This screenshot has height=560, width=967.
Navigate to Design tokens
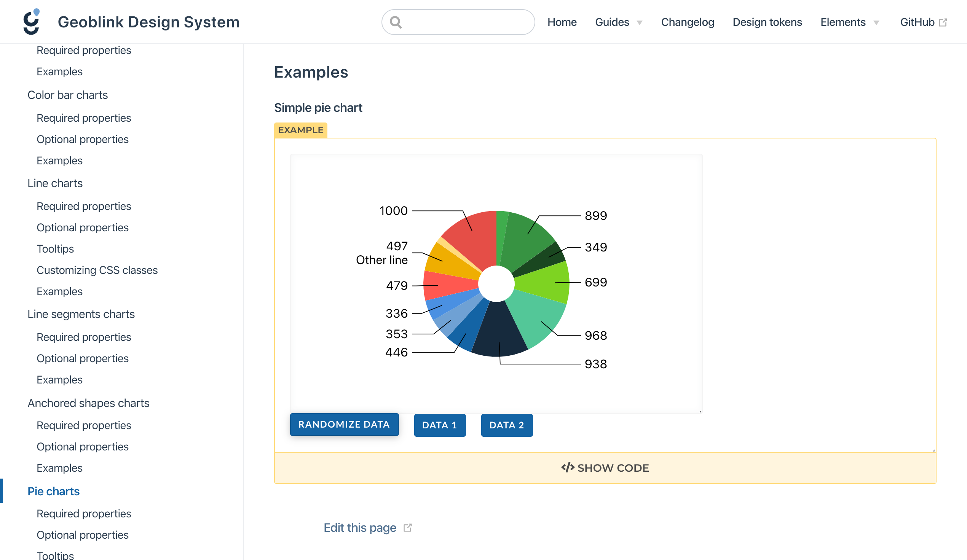click(767, 22)
